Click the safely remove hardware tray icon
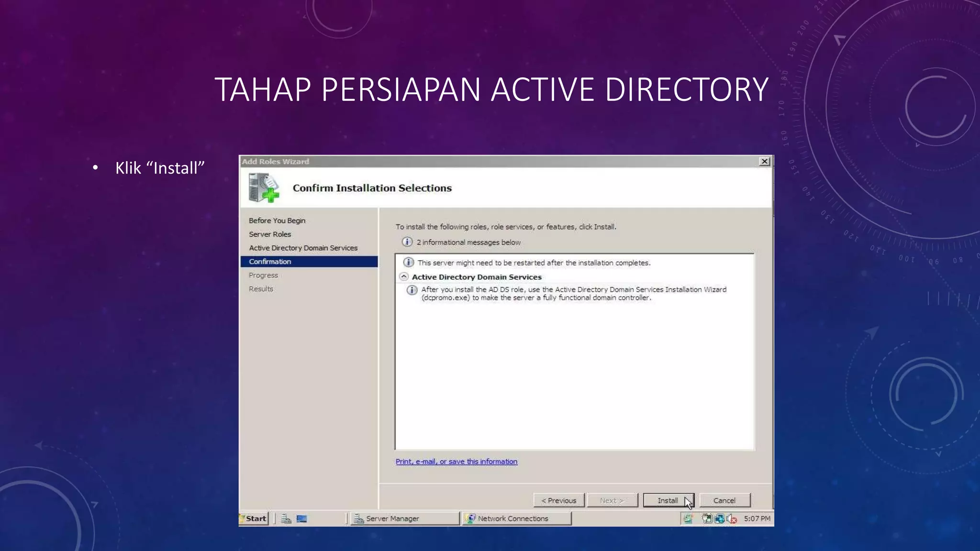Image resolution: width=980 pixels, height=551 pixels. (707, 519)
